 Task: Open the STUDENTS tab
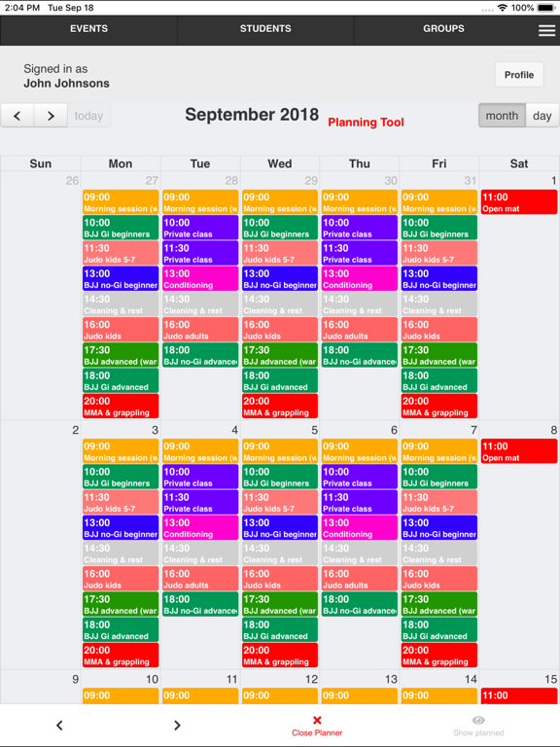point(265,28)
